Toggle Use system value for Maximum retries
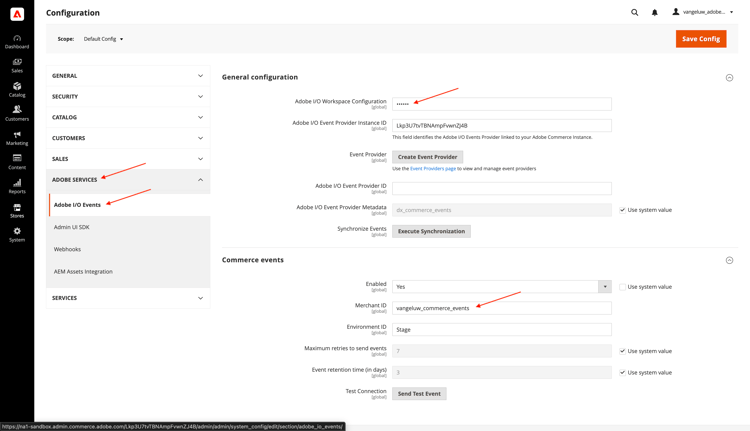 click(x=622, y=351)
